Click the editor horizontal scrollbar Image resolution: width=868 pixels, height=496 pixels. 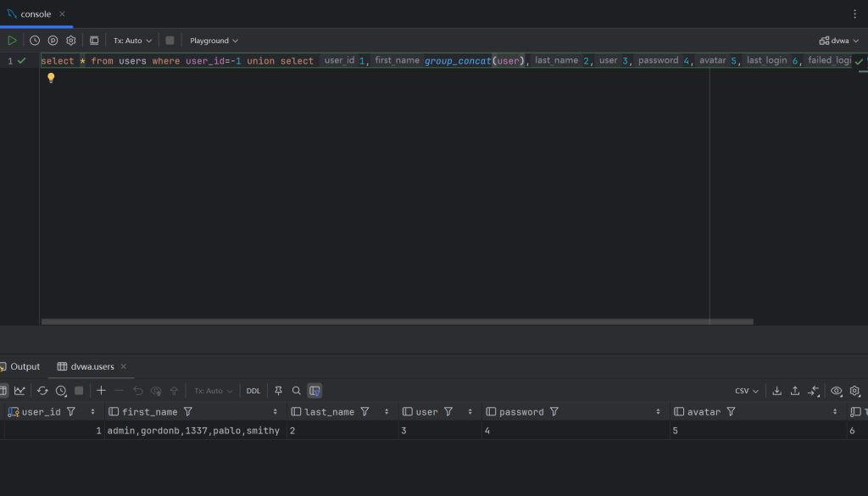[x=398, y=321]
